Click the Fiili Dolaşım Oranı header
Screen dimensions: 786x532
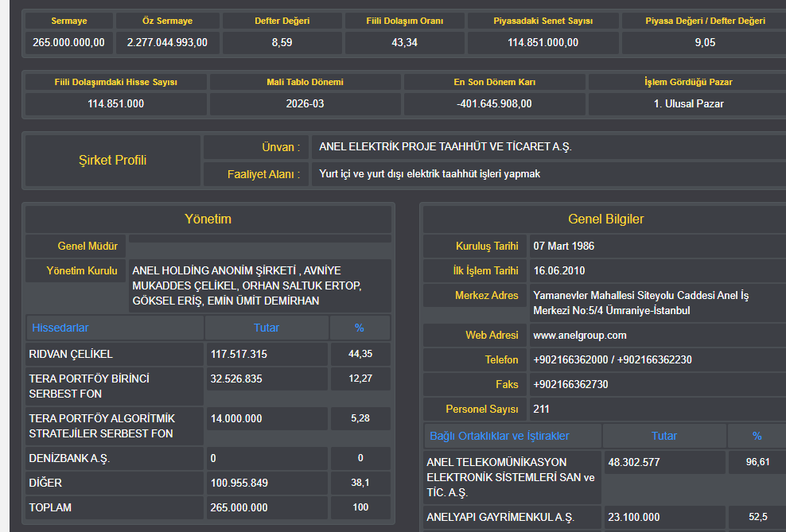click(x=404, y=21)
